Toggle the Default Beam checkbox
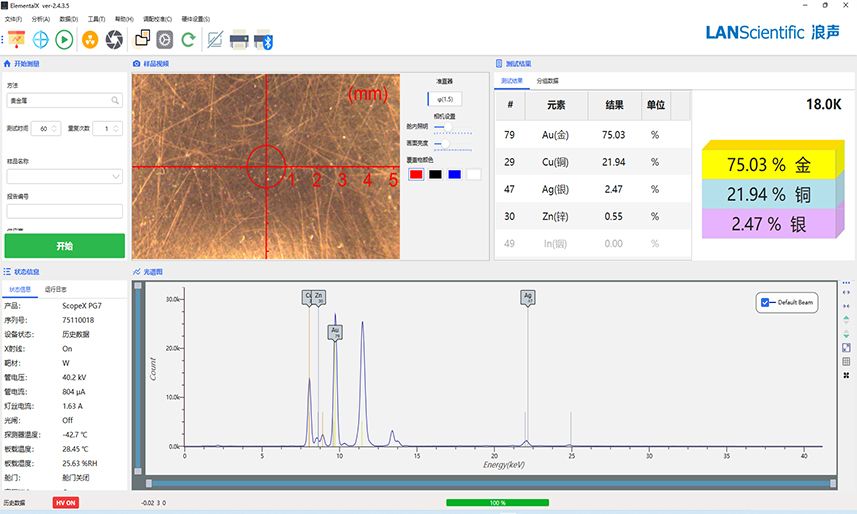The height and width of the screenshot is (514, 857). click(x=767, y=302)
